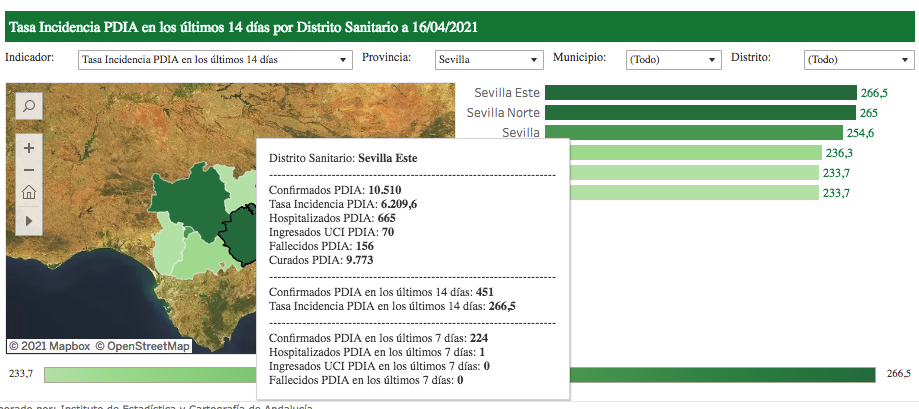Zoom in on the map
This screenshot has width=919, height=409.
[29, 148]
